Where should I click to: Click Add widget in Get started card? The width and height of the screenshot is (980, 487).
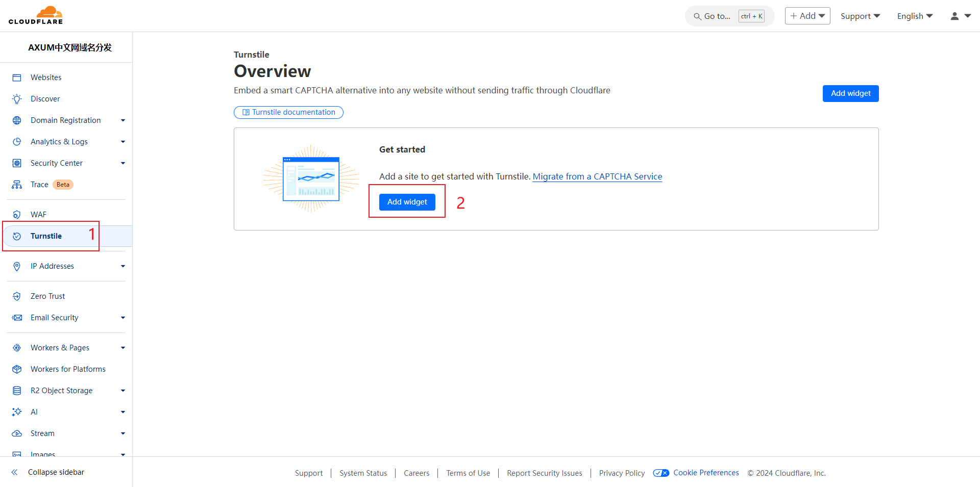click(407, 202)
